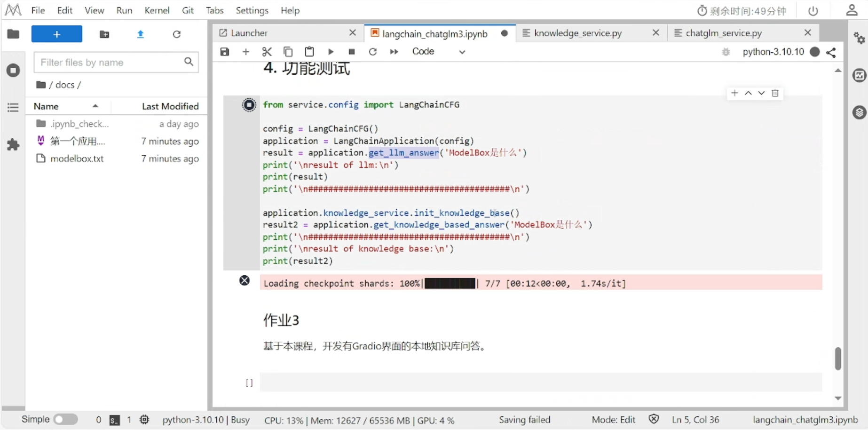This screenshot has width=868, height=430.
Task: Open the running terminals and kernels panel
Action: [x=13, y=71]
